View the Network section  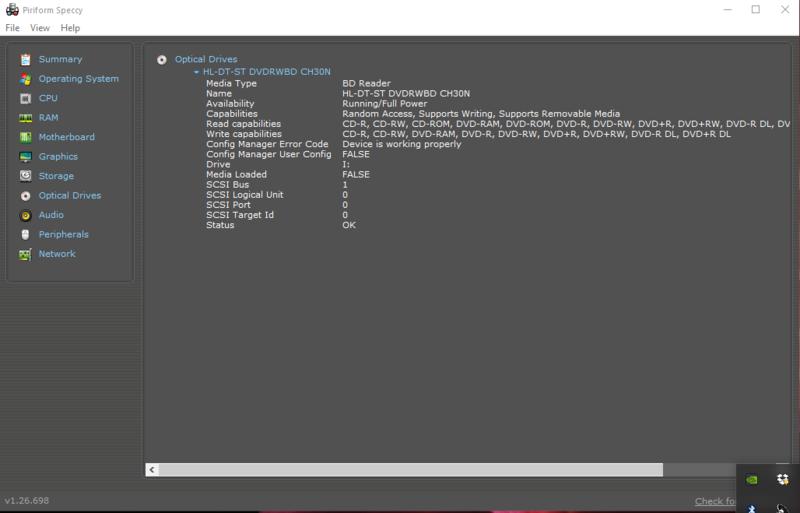(57, 254)
